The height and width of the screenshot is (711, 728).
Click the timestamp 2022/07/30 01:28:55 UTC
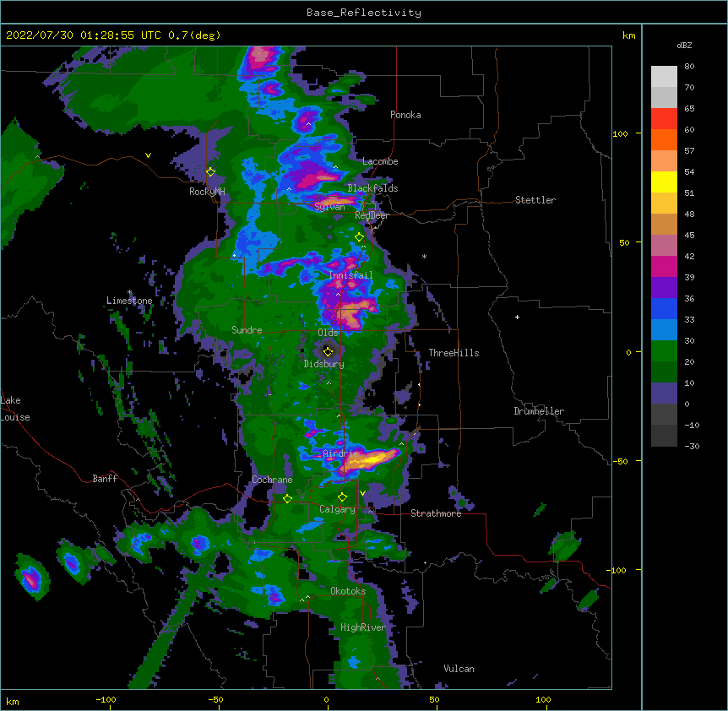coord(83,35)
